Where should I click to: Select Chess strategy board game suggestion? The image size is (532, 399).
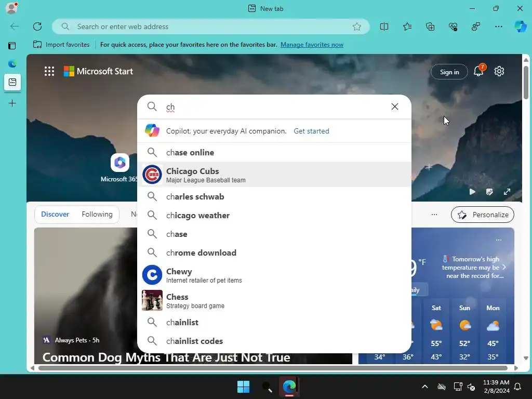pos(274,301)
